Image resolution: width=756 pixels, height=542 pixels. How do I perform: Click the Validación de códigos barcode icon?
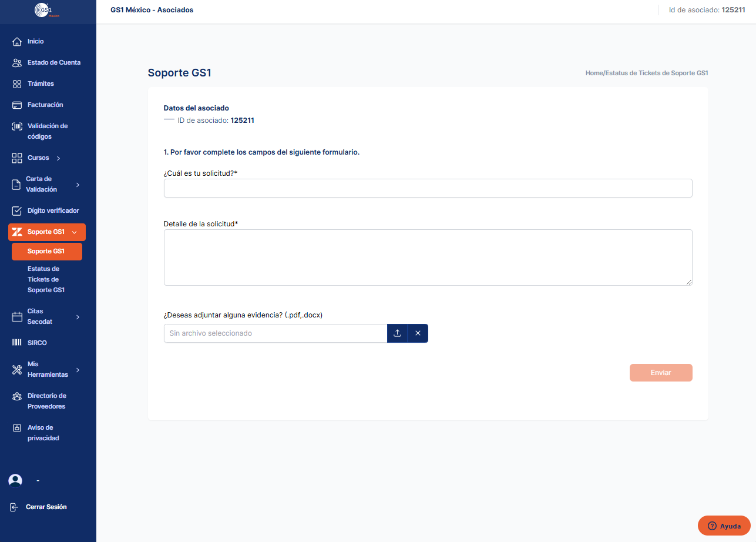[x=17, y=126]
